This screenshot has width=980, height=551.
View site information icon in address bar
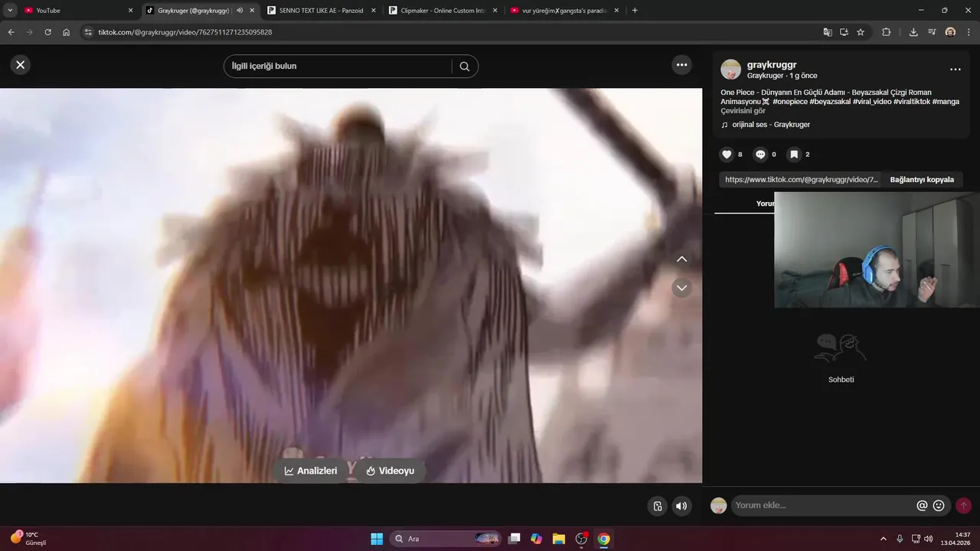click(88, 32)
